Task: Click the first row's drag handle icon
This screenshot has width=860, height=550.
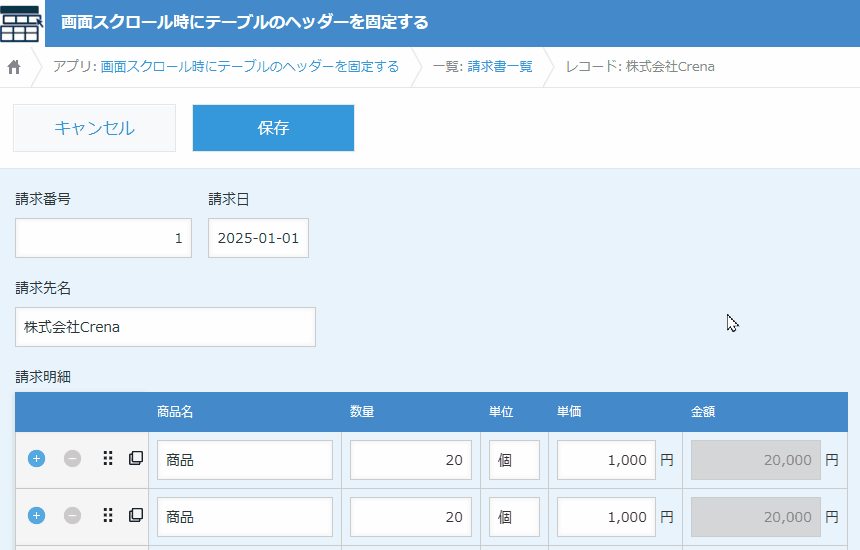Action: 108,459
